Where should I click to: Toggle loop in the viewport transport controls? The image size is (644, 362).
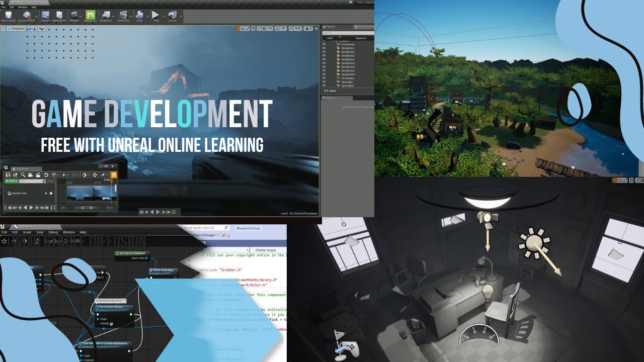click(174, 212)
